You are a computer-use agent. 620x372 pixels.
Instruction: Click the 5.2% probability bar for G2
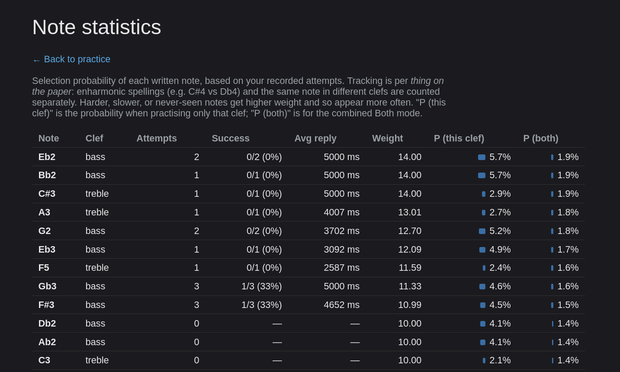click(x=482, y=231)
